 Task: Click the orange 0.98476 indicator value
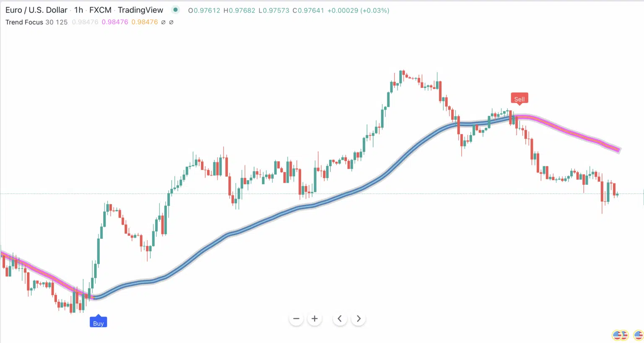tap(145, 22)
